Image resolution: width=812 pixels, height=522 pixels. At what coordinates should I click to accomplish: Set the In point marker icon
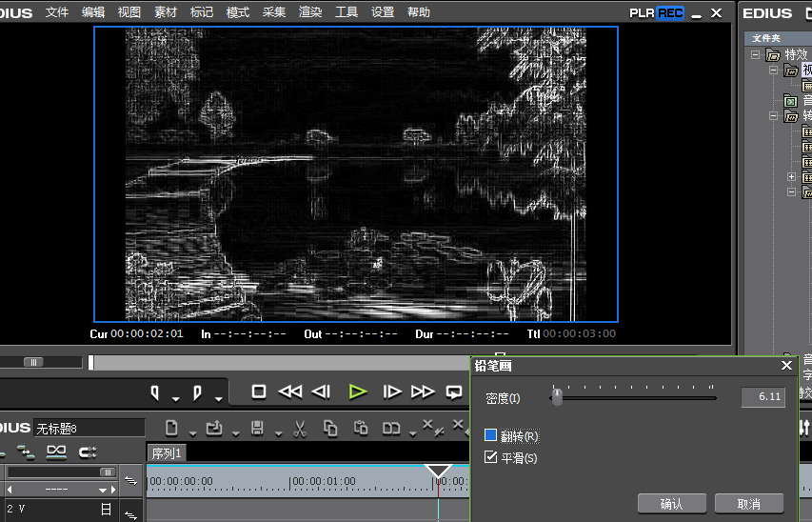click(x=155, y=392)
